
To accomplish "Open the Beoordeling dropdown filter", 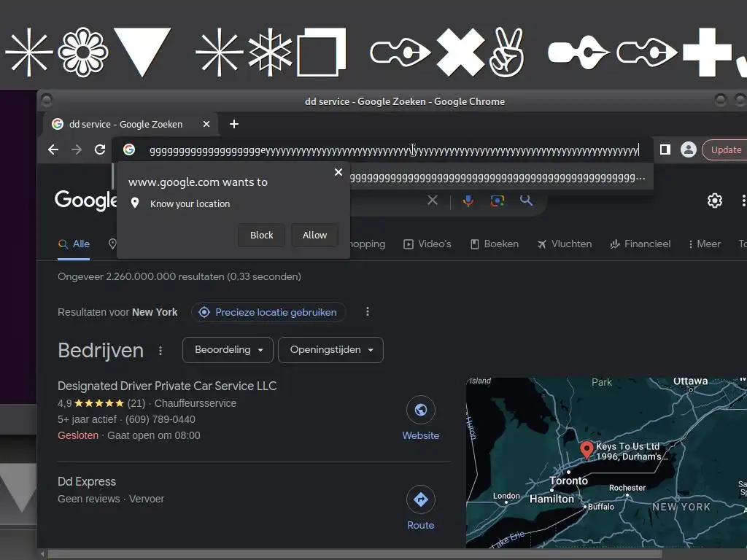I will 228,350.
